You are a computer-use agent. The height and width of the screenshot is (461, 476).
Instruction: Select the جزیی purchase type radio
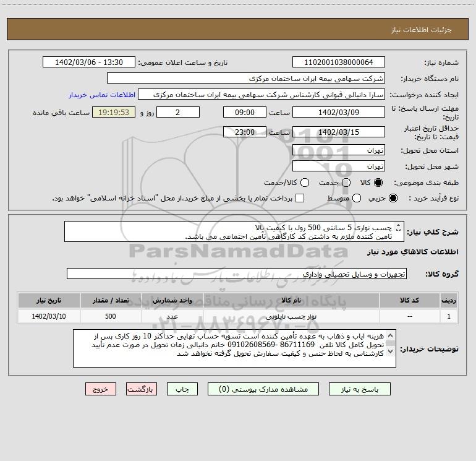pos(393,198)
